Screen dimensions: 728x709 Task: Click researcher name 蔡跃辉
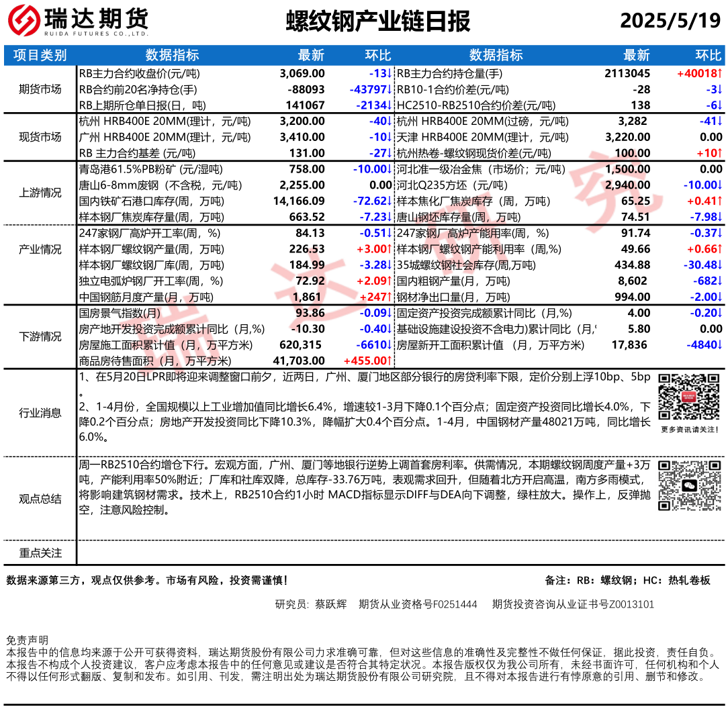330,604
